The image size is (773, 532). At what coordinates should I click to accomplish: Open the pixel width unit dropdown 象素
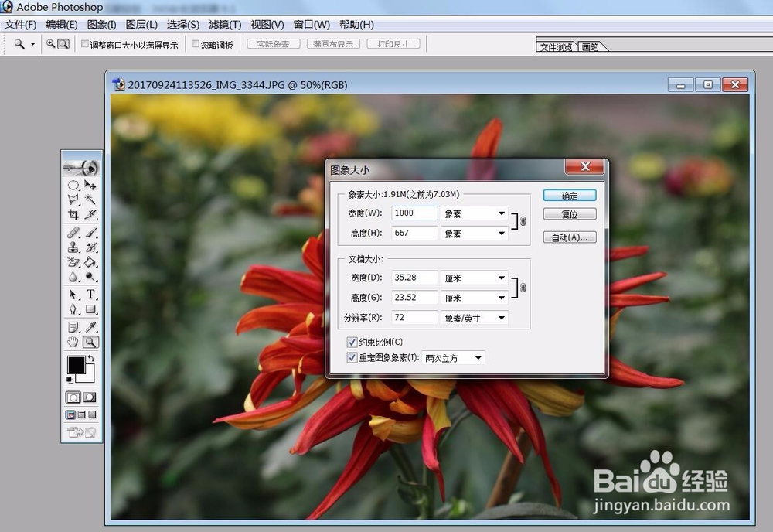coord(475,213)
